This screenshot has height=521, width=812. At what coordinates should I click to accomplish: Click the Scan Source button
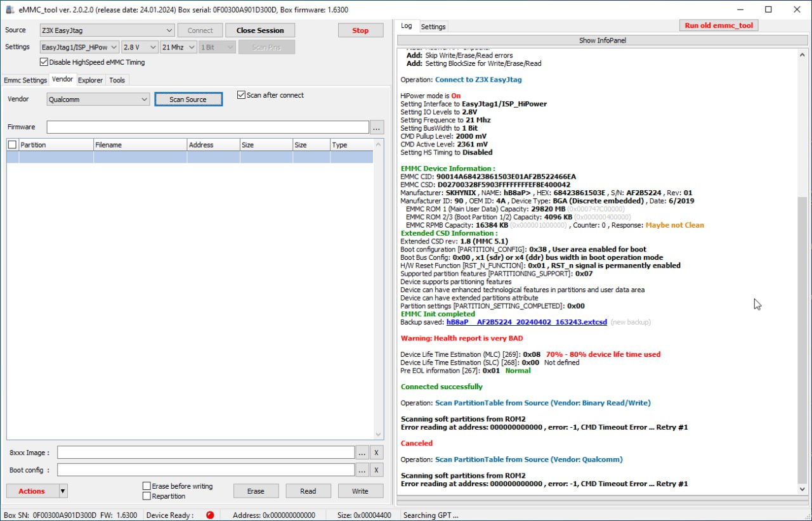pos(188,100)
